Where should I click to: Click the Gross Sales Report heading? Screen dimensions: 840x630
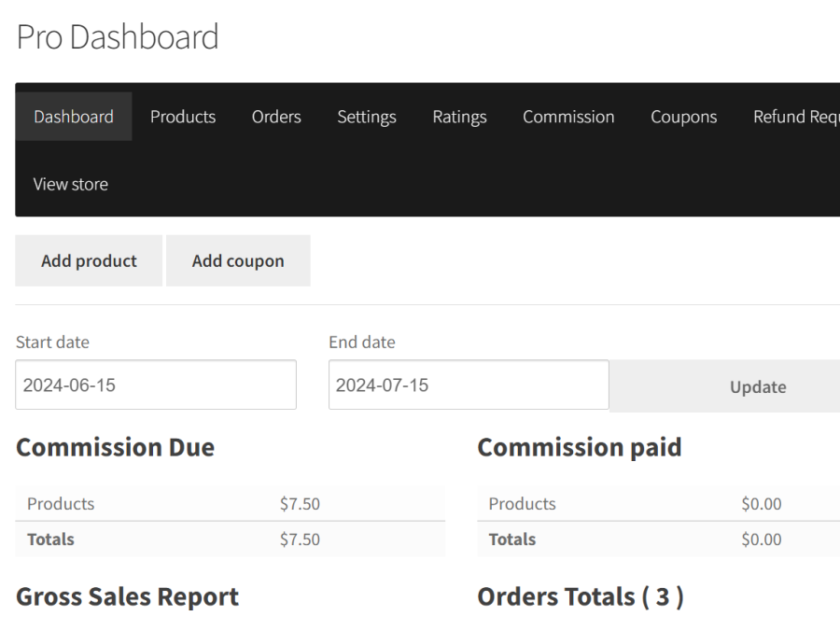(127, 595)
